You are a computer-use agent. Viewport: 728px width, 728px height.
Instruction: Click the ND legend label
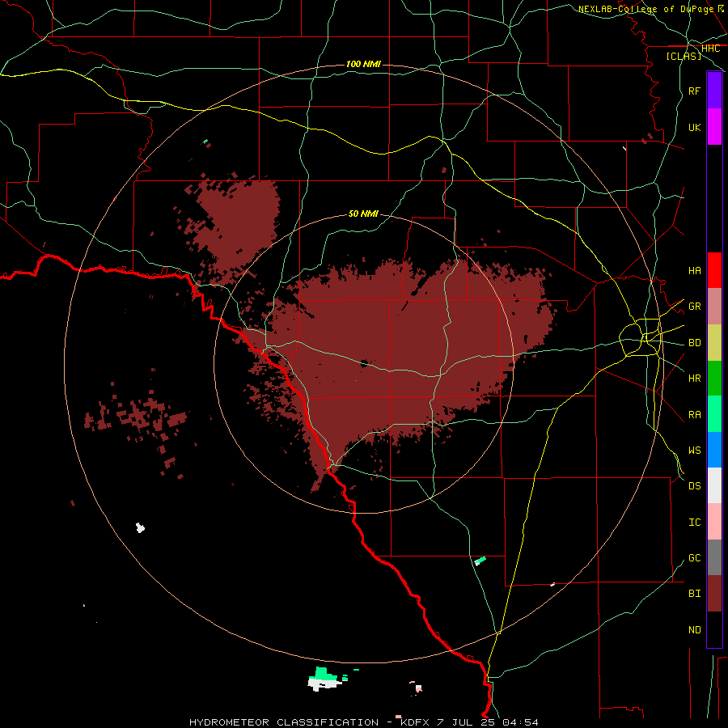click(x=694, y=629)
